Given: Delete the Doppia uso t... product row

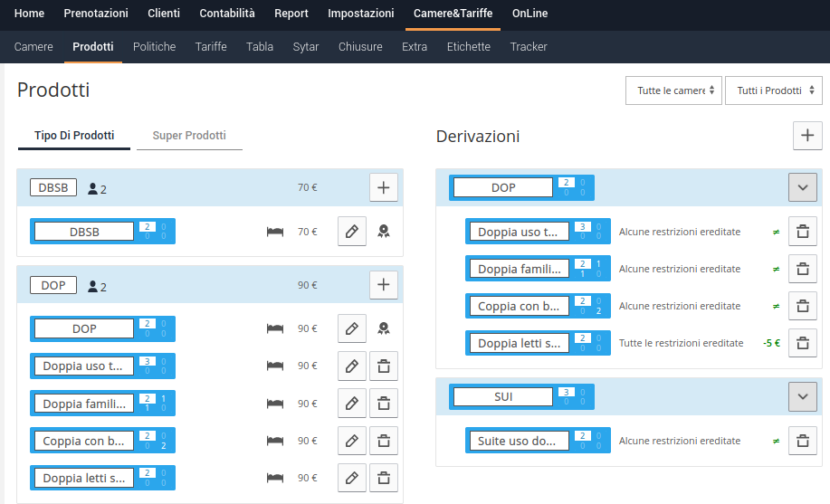Looking at the screenshot, I should pyautogui.click(x=383, y=366).
